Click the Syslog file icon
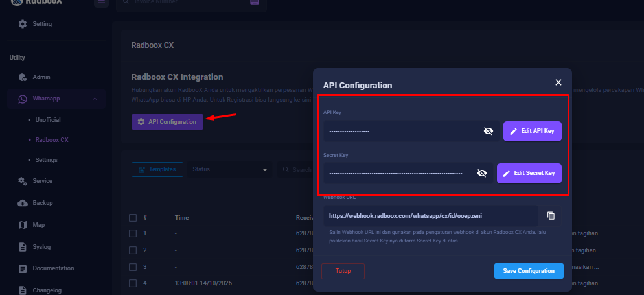Image resolution: width=644 pixels, height=295 pixels. tap(23, 247)
